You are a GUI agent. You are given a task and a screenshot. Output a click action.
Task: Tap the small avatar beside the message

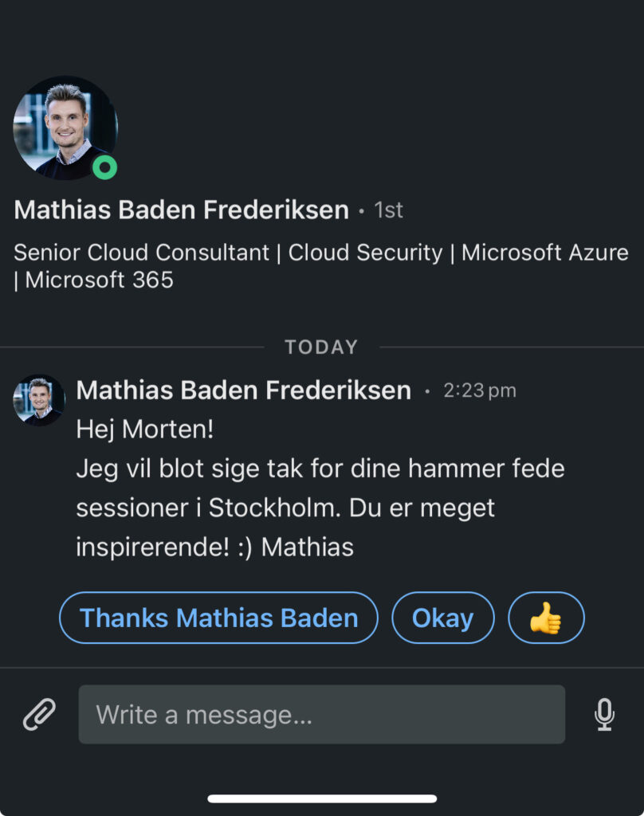coord(38,400)
